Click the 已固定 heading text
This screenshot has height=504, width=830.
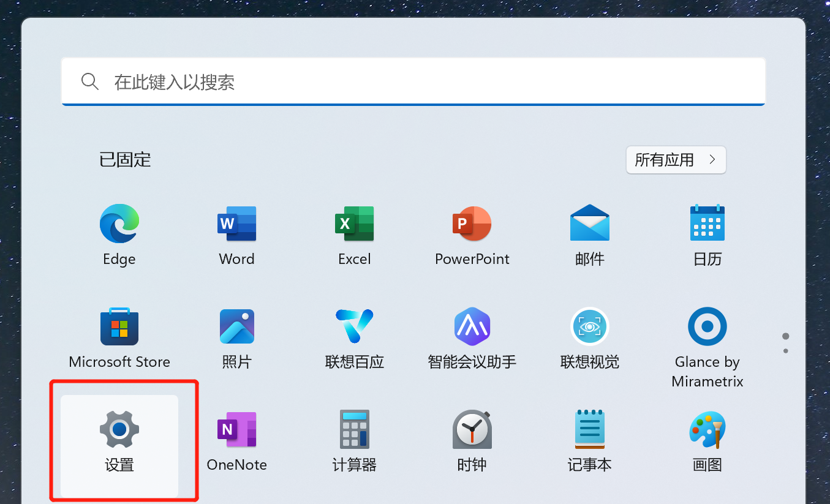pos(125,160)
